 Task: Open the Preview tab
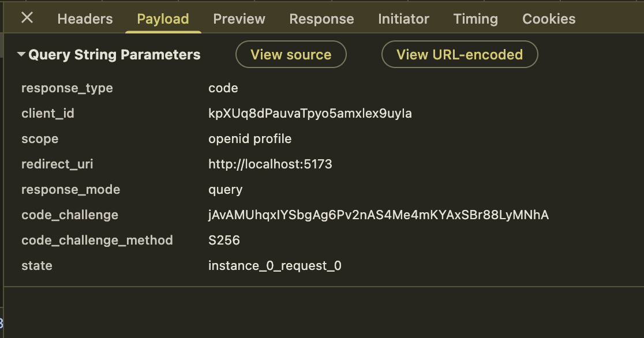[239, 19]
